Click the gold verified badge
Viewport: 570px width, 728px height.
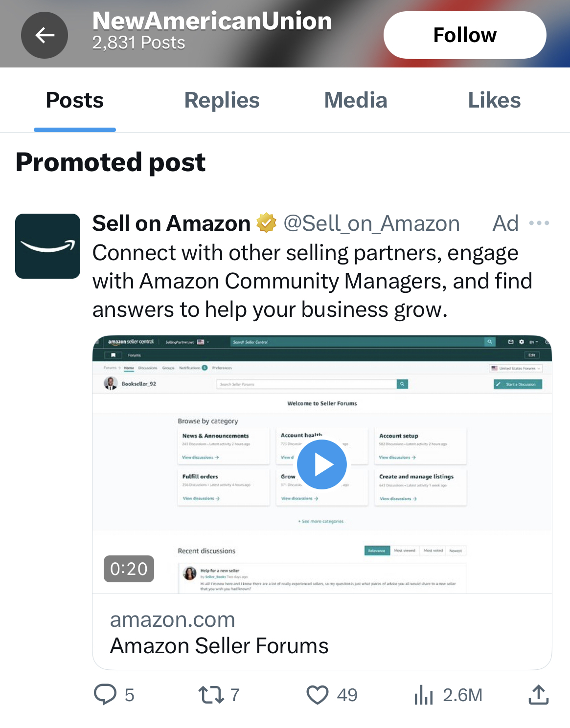point(267,223)
